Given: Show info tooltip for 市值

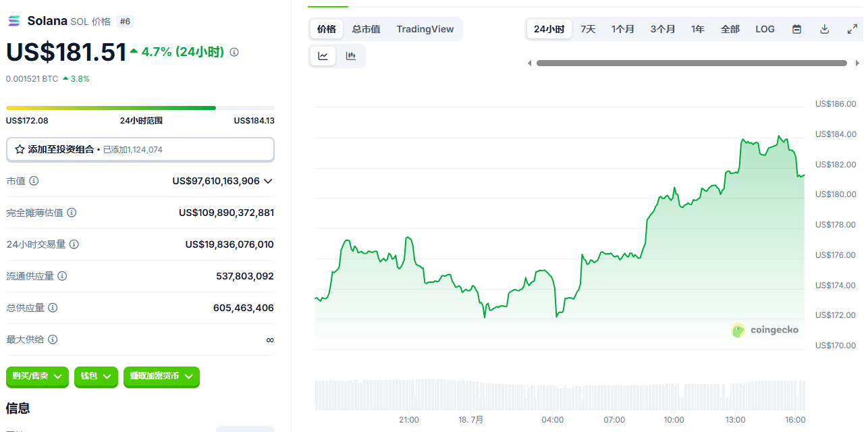Looking at the screenshot, I should (34, 181).
